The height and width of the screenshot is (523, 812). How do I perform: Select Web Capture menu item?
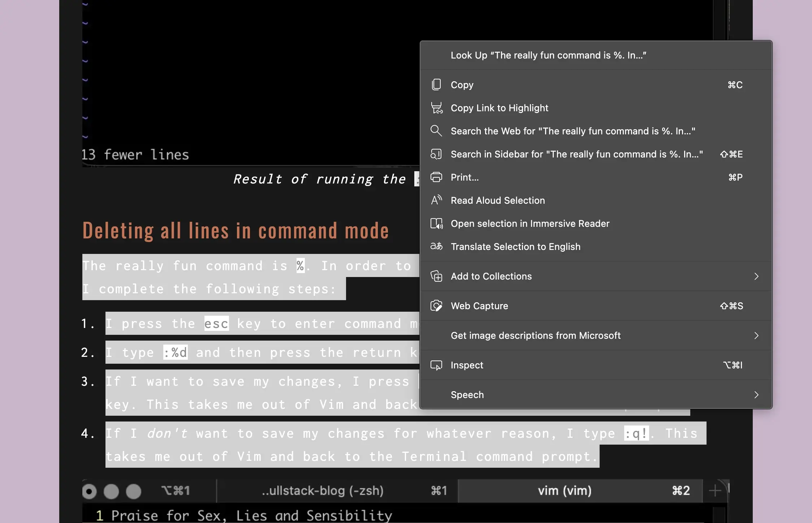(x=596, y=306)
